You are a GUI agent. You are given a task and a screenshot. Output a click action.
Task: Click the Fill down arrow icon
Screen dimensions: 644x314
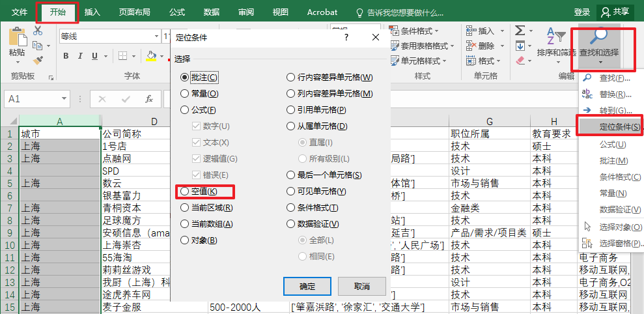pos(520,46)
